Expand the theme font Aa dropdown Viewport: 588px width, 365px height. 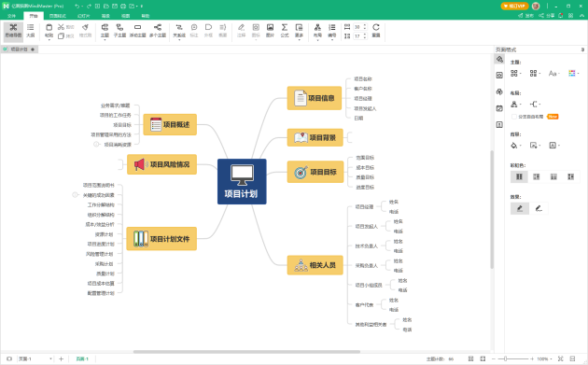[553, 73]
